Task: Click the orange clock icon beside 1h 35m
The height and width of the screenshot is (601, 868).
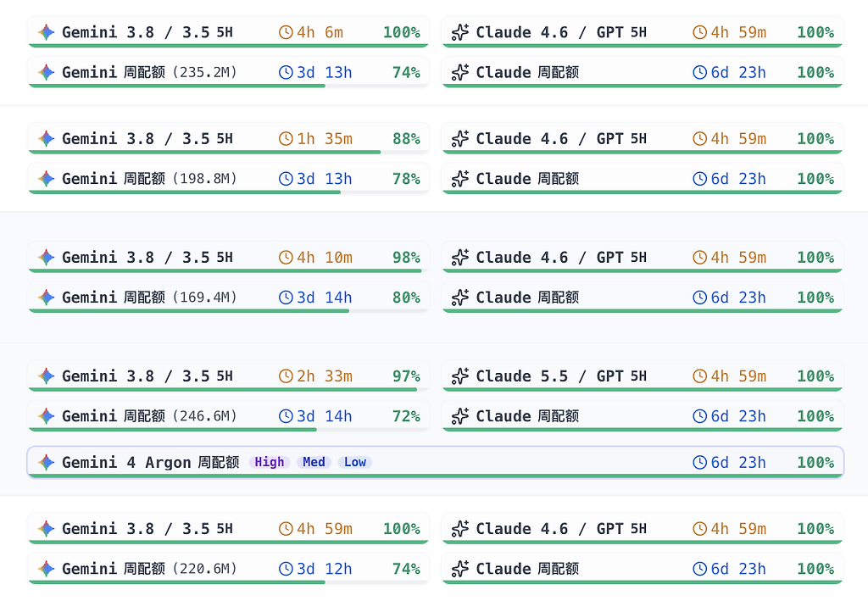Action: 286,139
